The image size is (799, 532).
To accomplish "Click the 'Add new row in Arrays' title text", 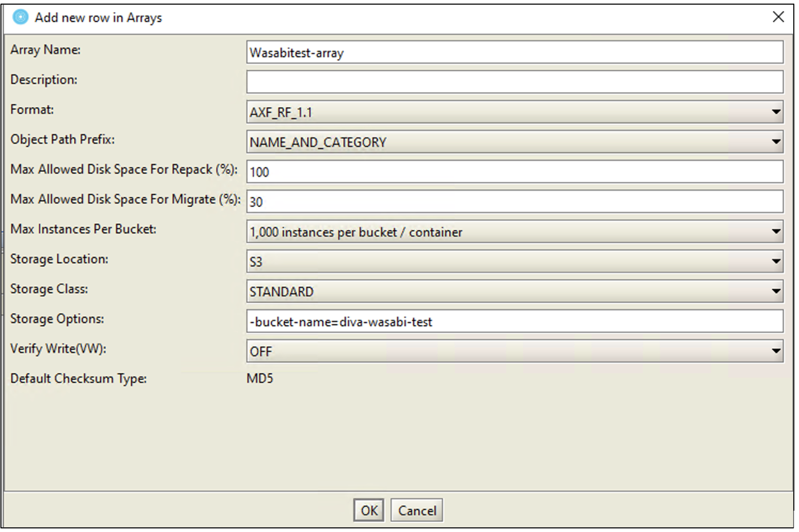I will (x=99, y=18).
